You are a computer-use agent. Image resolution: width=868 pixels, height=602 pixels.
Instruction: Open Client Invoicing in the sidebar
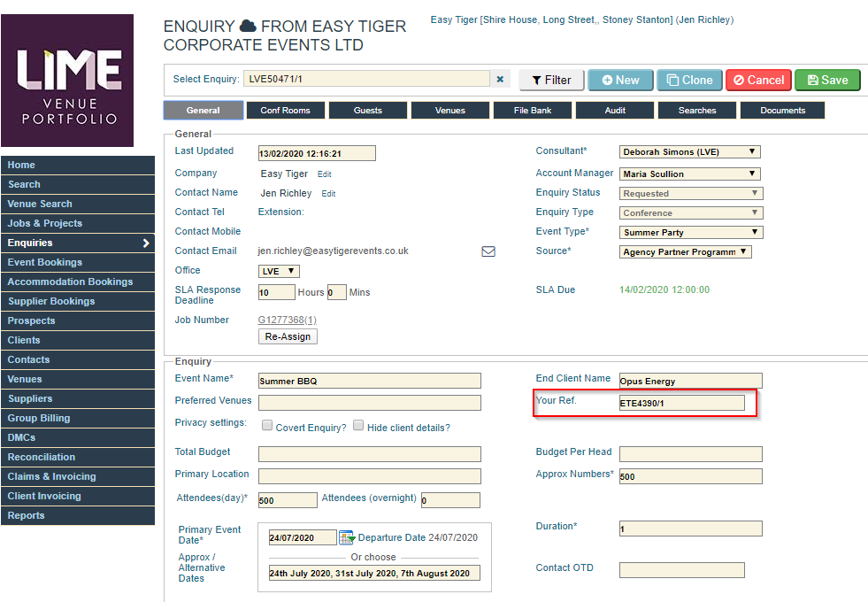[78, 497]
